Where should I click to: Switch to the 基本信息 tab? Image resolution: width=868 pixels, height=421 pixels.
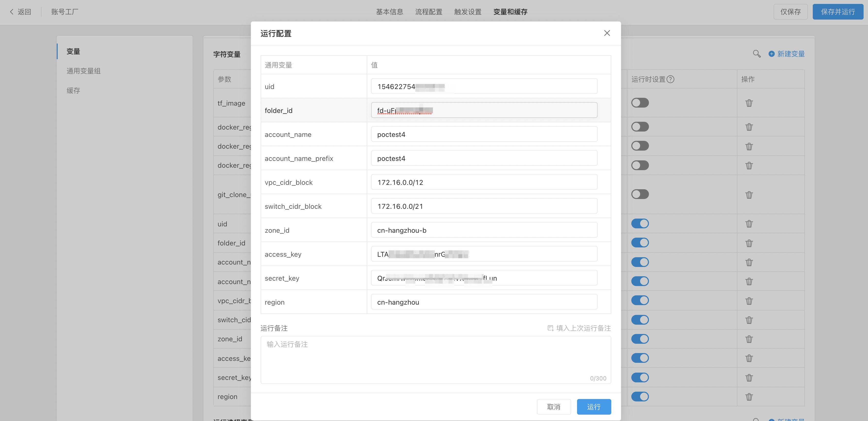(x=389, y=12)
